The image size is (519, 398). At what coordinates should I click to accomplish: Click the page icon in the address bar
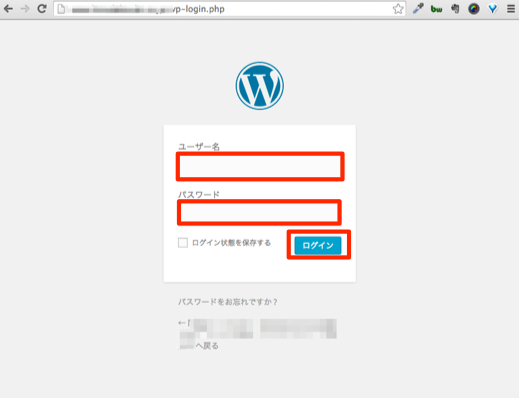point(61,9)
